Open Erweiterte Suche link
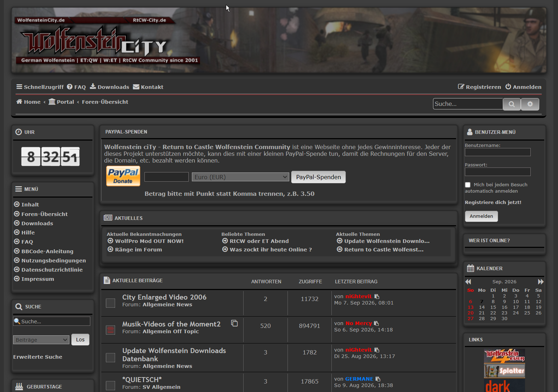The width and height of the screenshot is (558, 392). pos(38,357)
